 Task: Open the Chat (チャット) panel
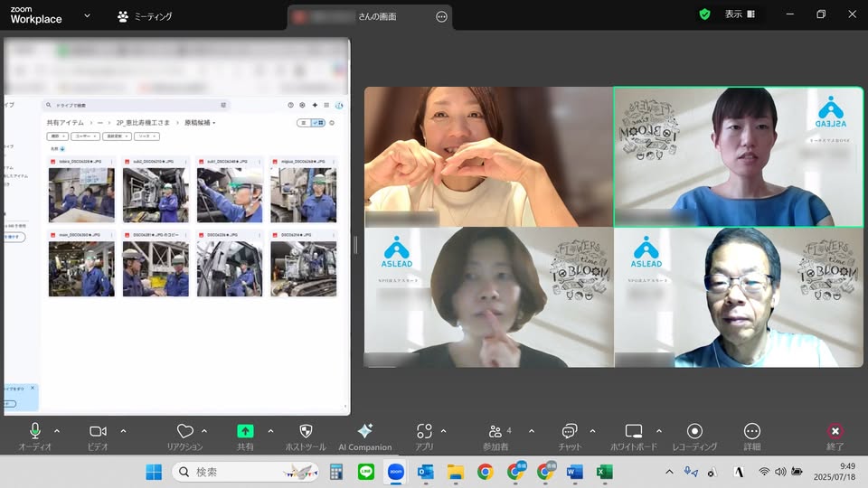coord(570,432)
